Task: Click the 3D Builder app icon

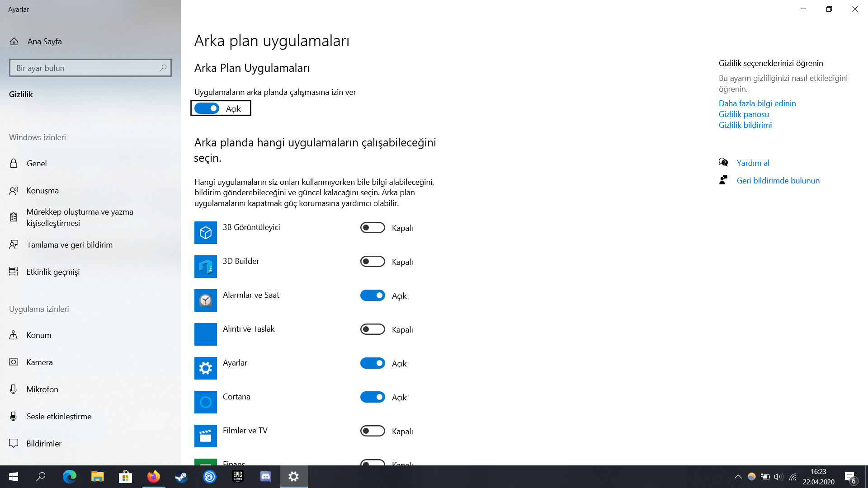Action: [x=205, y=267]
